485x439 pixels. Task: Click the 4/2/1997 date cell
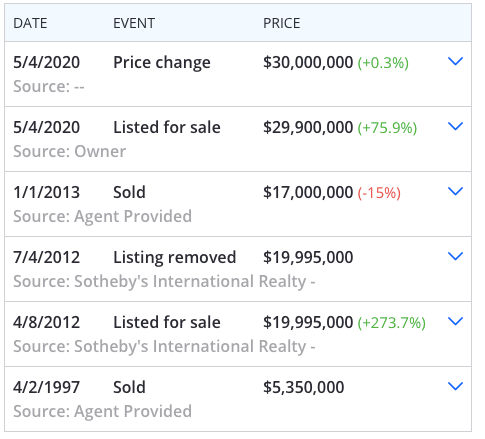pos(47,387)
